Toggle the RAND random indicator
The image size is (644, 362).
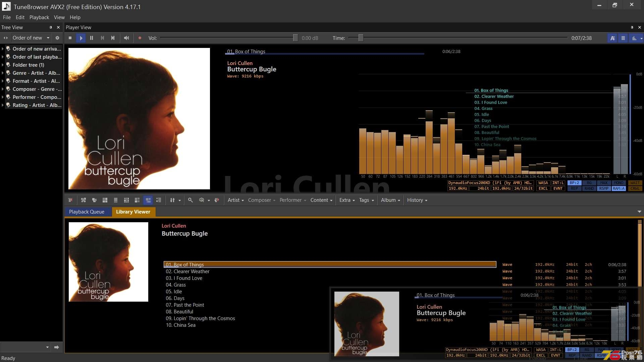(589, 189)
